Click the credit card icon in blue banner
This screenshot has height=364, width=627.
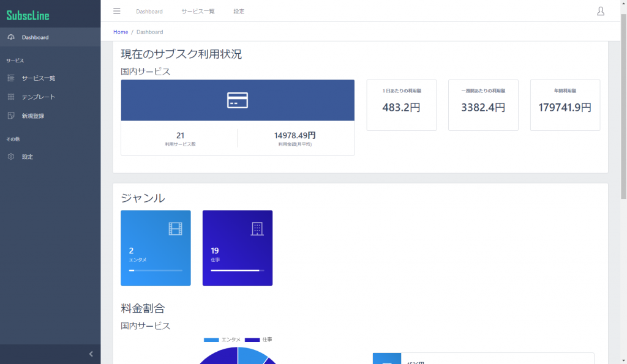coord(238,100)
